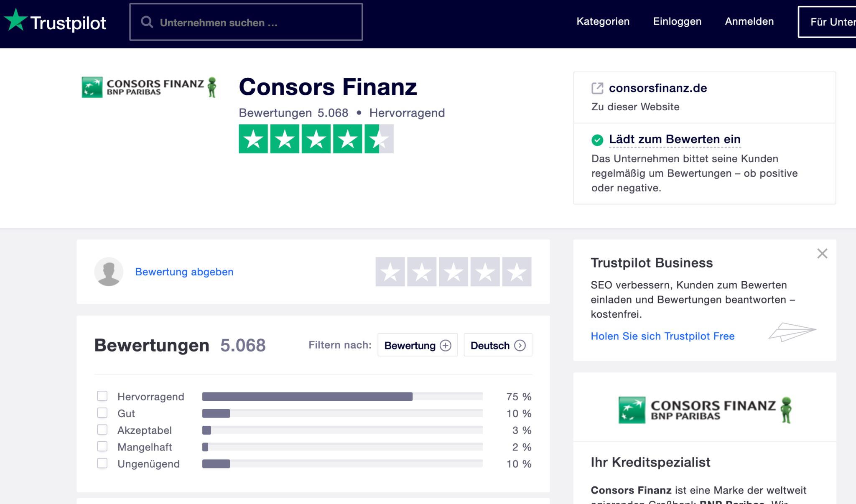Screen dimensions: 856x504
Task: Open the Deutsch language filter dropdown
Action: pos(497,345)
